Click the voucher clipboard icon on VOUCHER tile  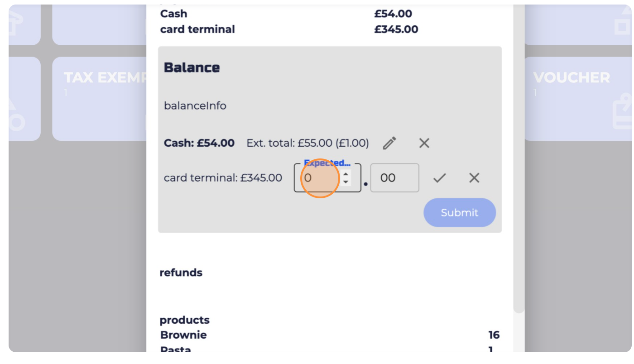point(621,113)
